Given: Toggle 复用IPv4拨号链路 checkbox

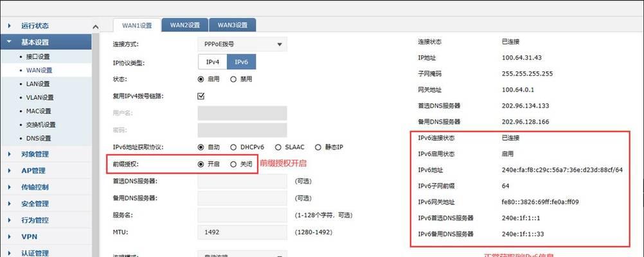Looking at the screenshot, I should [201, 96].
